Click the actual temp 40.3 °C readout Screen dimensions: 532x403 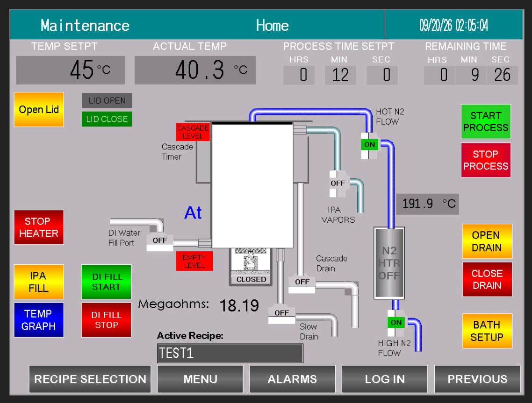[195, 70]
